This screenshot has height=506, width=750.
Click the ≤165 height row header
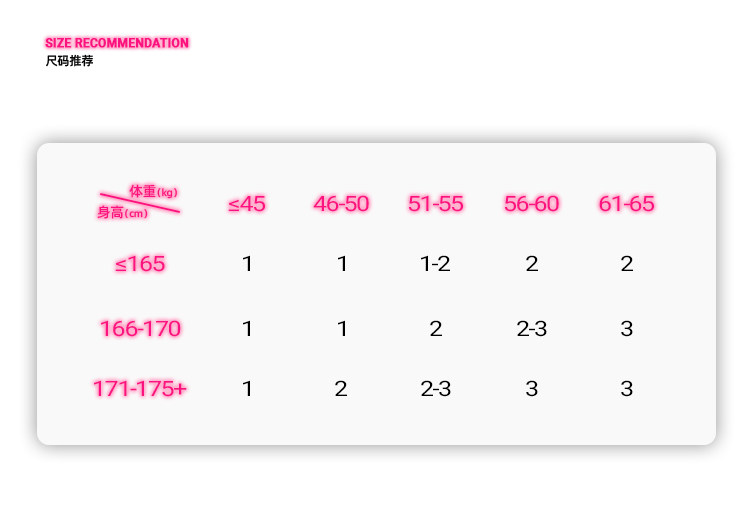(140, 264)
